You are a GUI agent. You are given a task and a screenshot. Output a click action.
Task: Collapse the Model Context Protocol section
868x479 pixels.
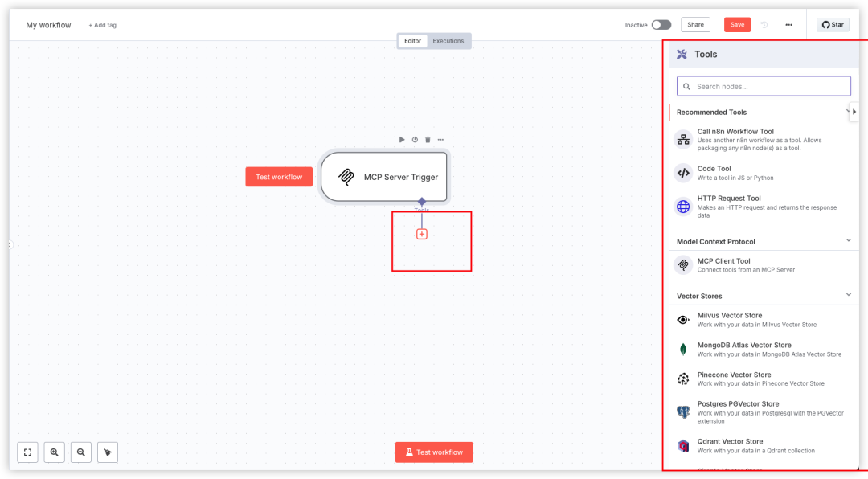849,240
